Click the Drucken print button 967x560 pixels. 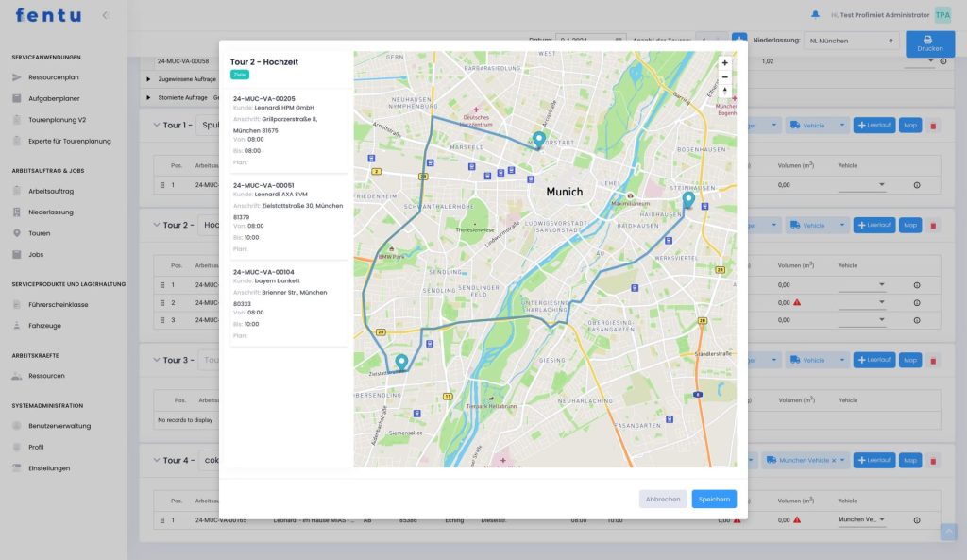click(x=929, y=43)
